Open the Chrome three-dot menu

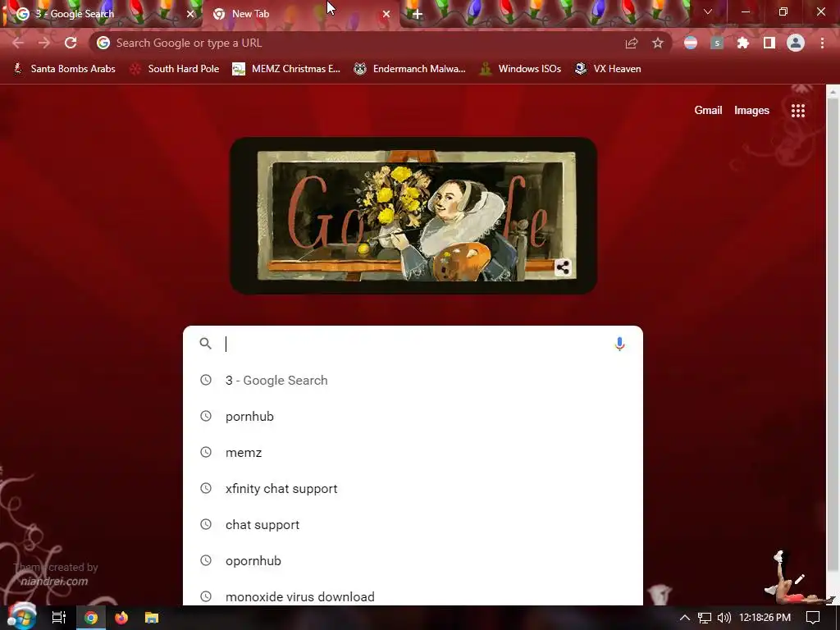[822, 43]
